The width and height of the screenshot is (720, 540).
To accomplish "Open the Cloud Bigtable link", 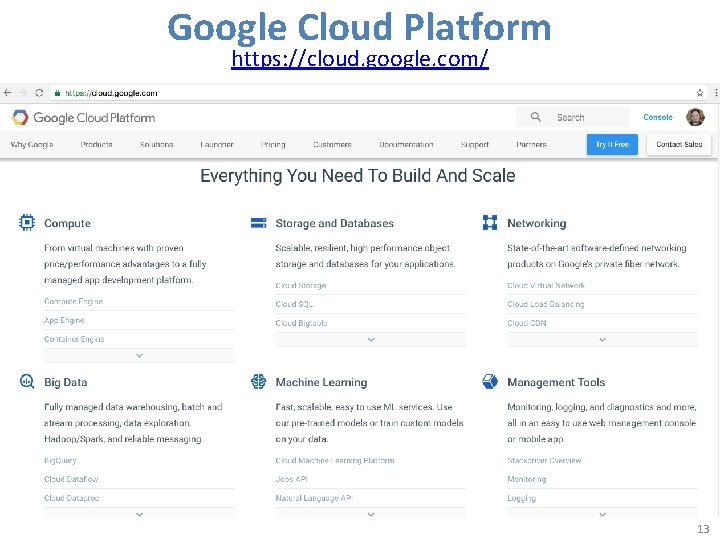I will click(301, 323).
